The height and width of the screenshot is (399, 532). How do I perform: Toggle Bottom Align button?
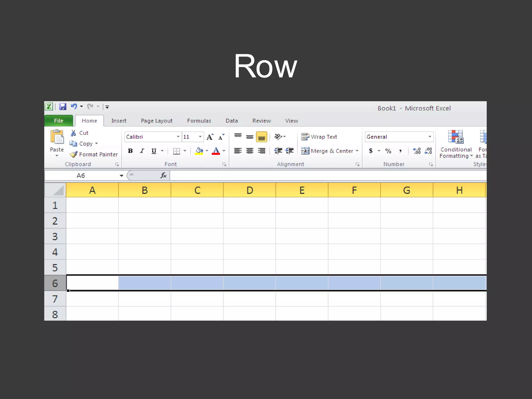pyautogui.click(x=262, y=137)
